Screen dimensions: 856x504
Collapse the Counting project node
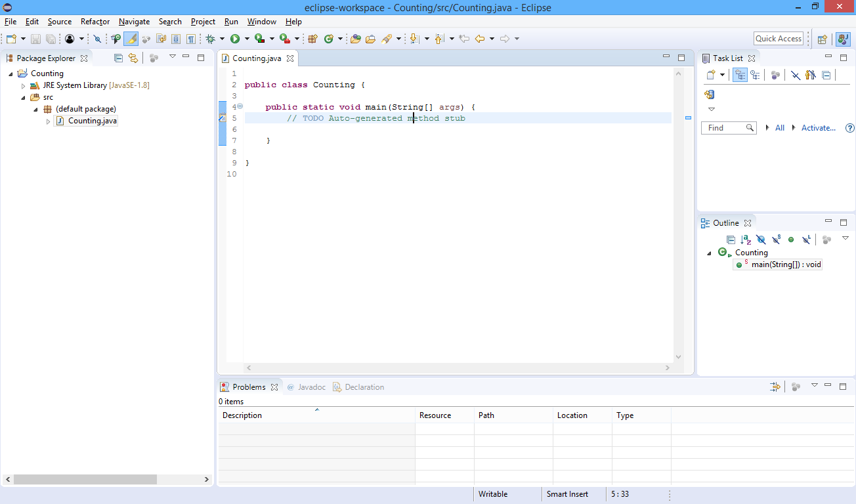pyautogui.click(x=11, y=74)
